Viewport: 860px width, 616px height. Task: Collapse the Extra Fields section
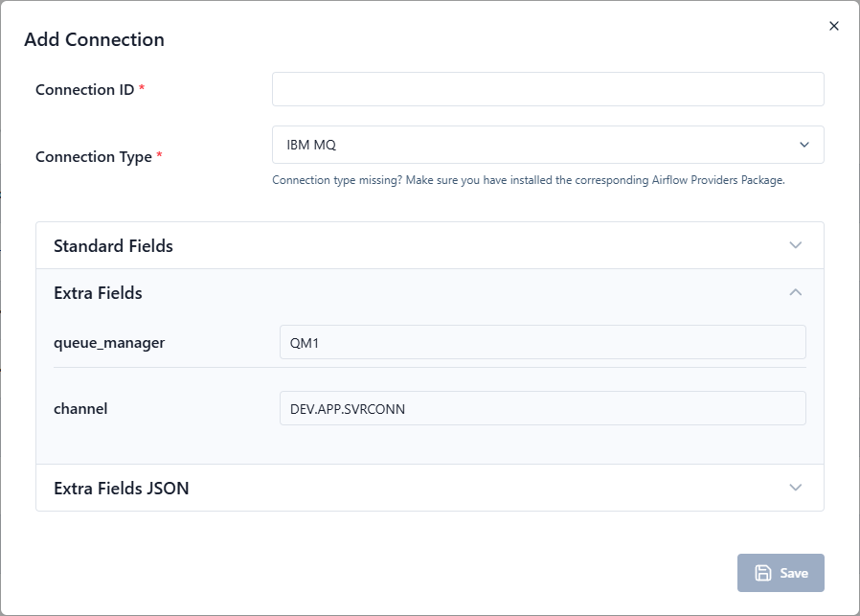pyautogui.click(x=430, y=293)
